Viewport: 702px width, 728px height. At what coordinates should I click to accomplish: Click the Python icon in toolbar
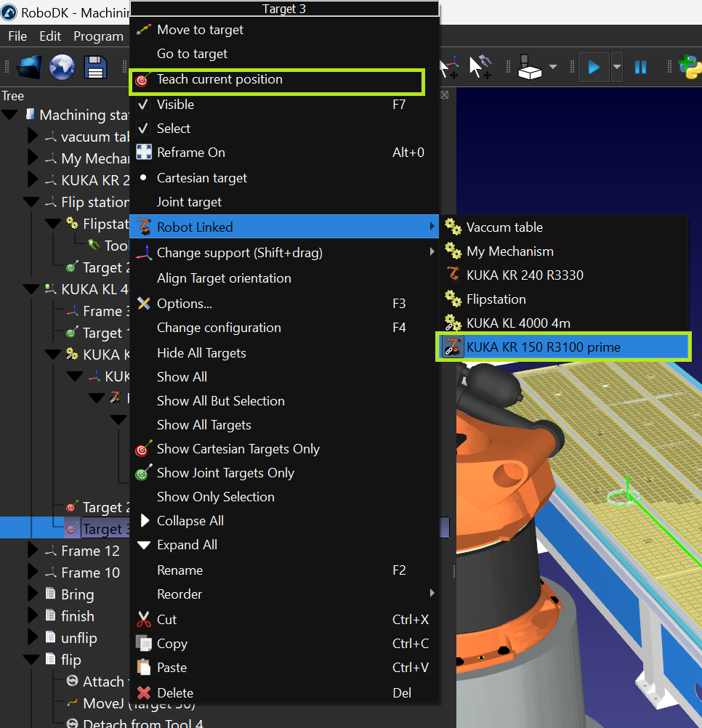[x=690, y=67]
